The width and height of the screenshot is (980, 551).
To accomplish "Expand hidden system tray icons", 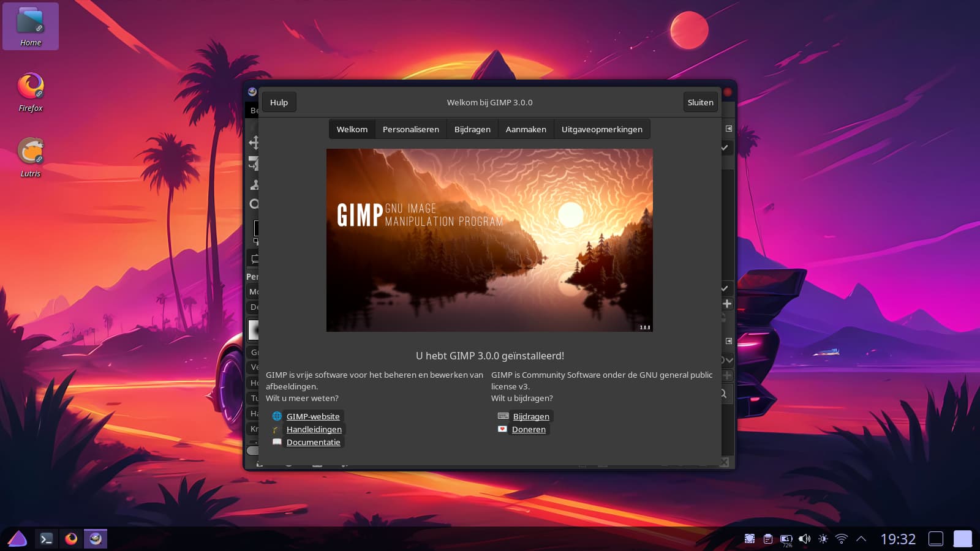I will pos(861,539).
